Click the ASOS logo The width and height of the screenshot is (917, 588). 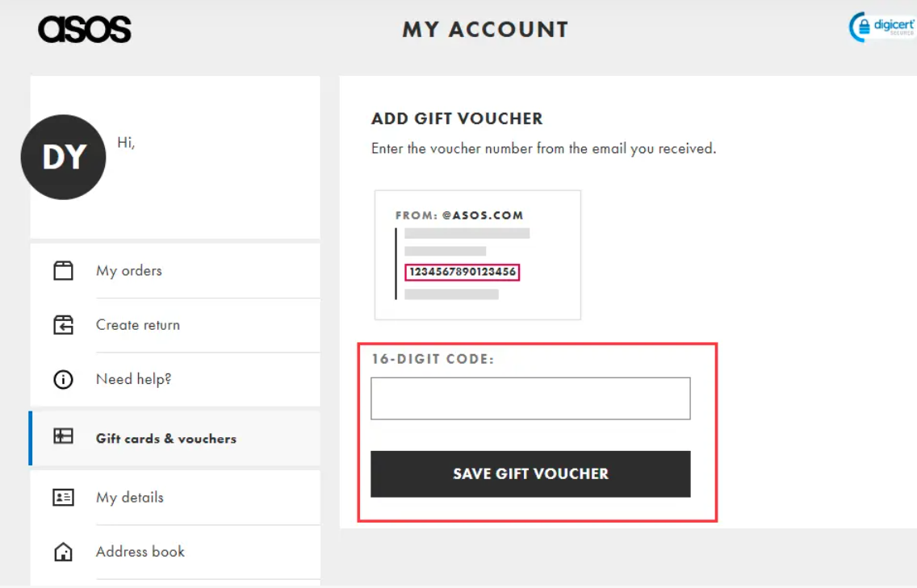click(x=85, y=30)
